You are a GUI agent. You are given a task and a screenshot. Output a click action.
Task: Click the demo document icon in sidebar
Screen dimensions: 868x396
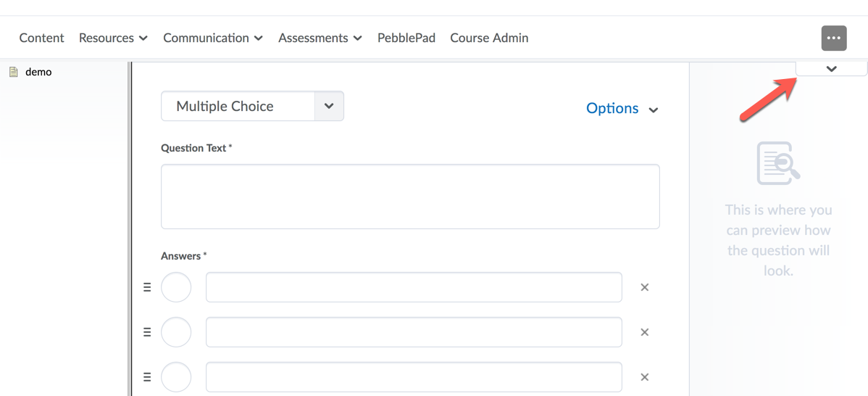tap(13, 72)
